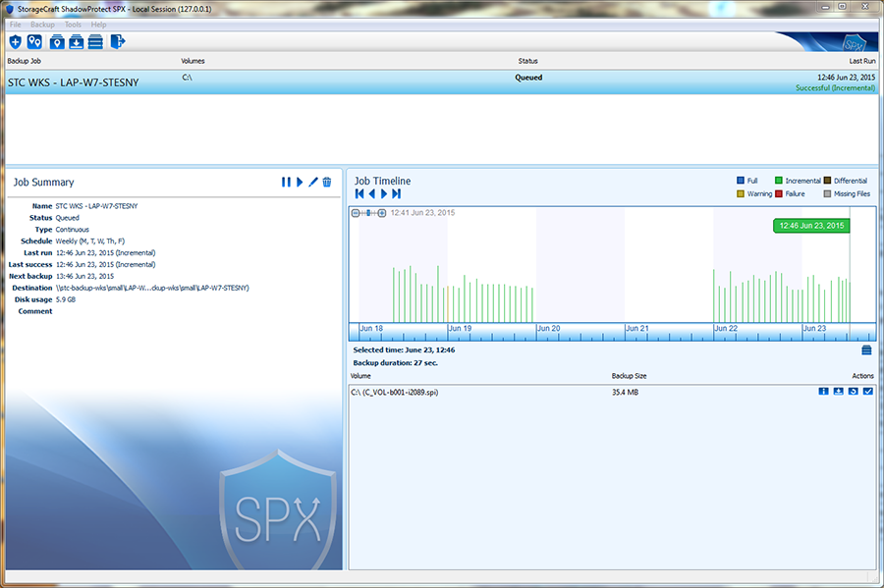Open the File menu

pos(15,25)
